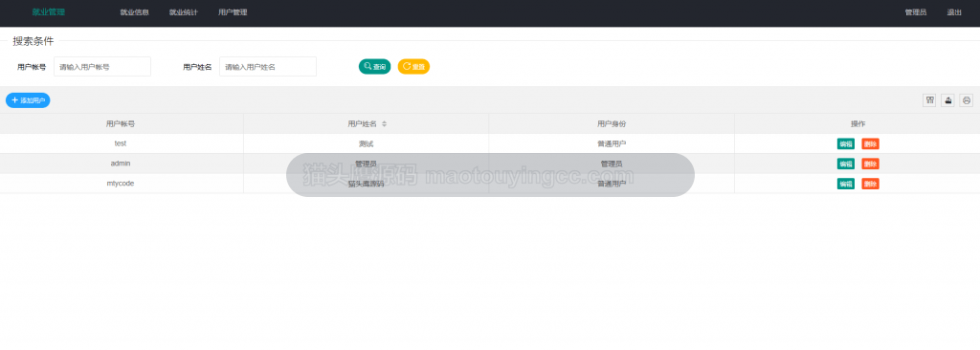
Task: Delete the admin user row
Action: 870,164
